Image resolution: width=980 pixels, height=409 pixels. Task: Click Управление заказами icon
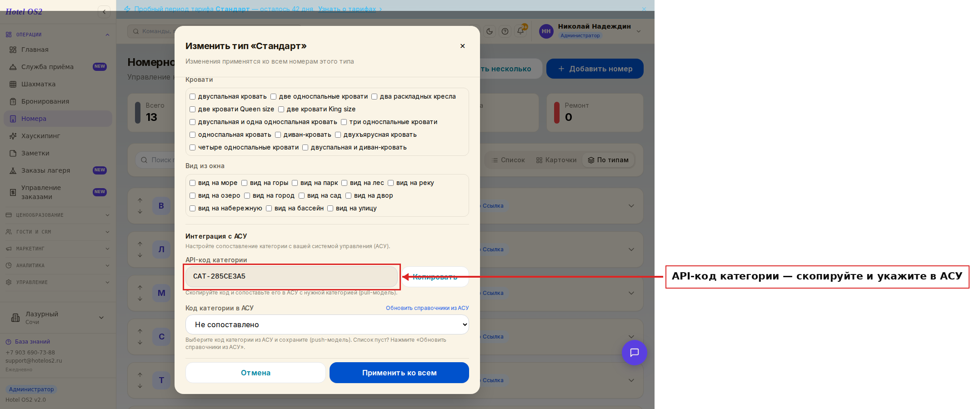click(x=13, y=192)
